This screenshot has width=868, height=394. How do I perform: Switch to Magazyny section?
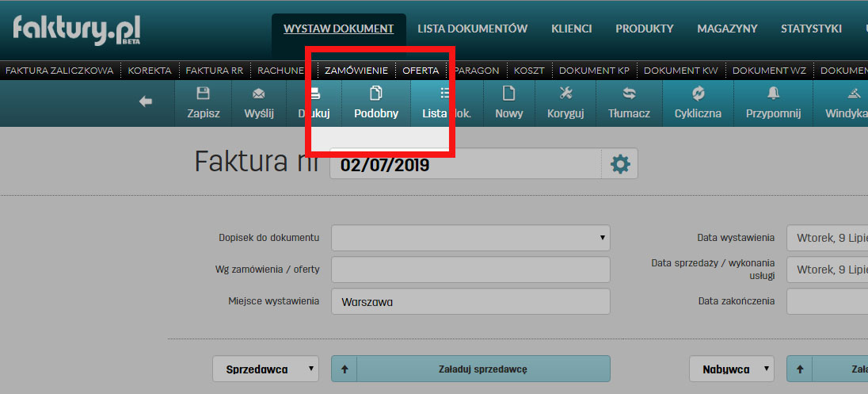[727, 29]
